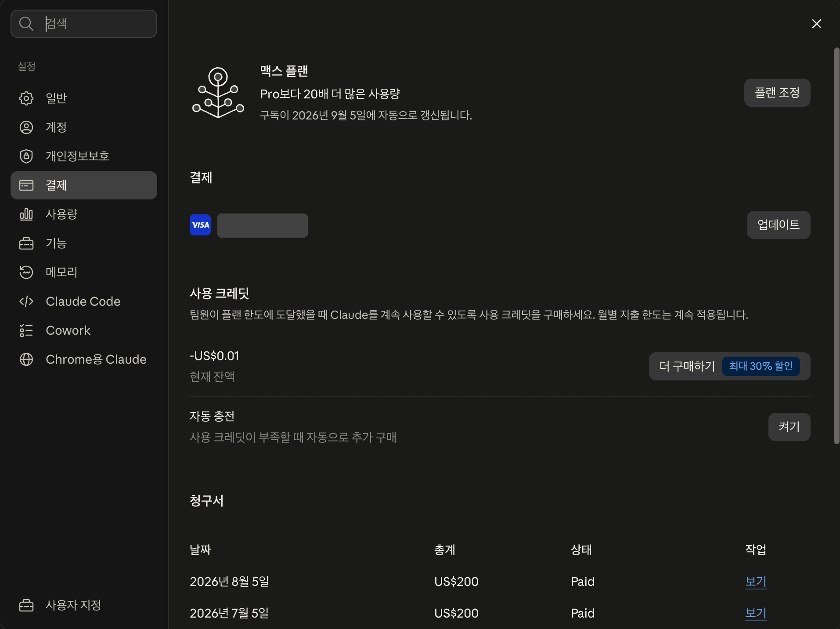Click the 2026년 8월 5일 date cell
Screen dimensions: 840x629
pos(229,582)
